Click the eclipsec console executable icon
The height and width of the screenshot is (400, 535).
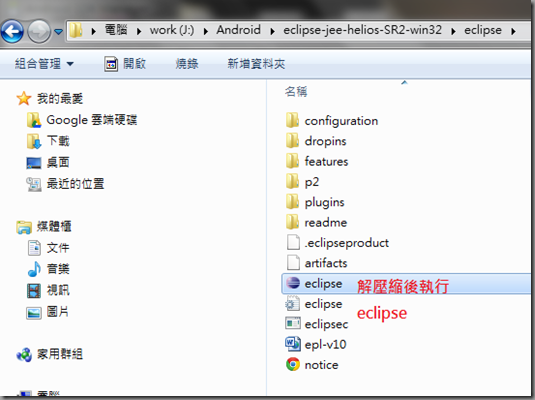click(293, 323)
